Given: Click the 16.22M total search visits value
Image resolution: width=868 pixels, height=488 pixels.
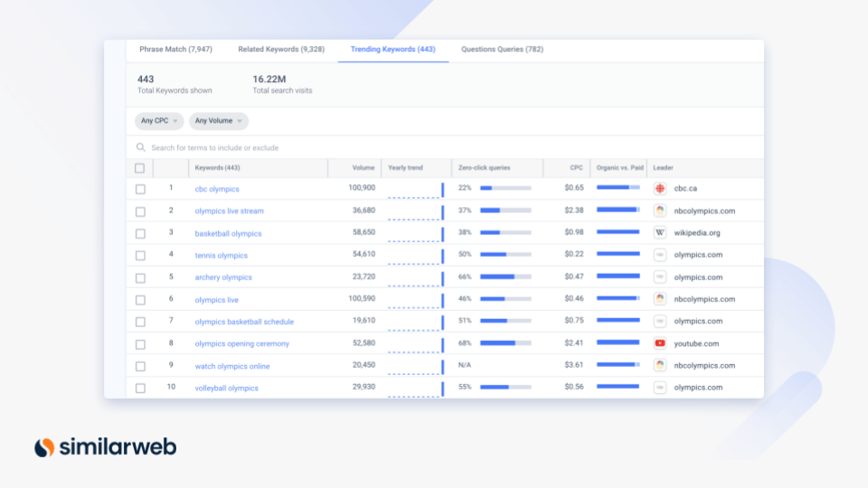Looking at the screenshot, I should [269, 80].
